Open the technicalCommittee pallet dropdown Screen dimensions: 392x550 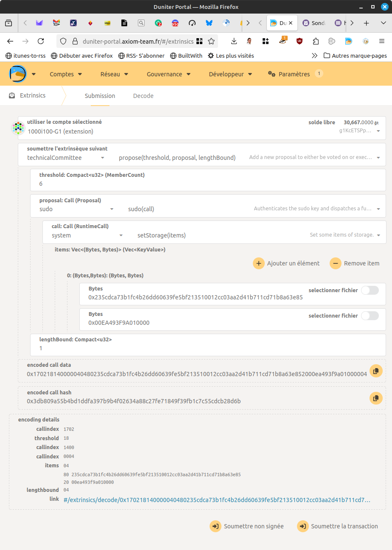[x=66, y=158]
